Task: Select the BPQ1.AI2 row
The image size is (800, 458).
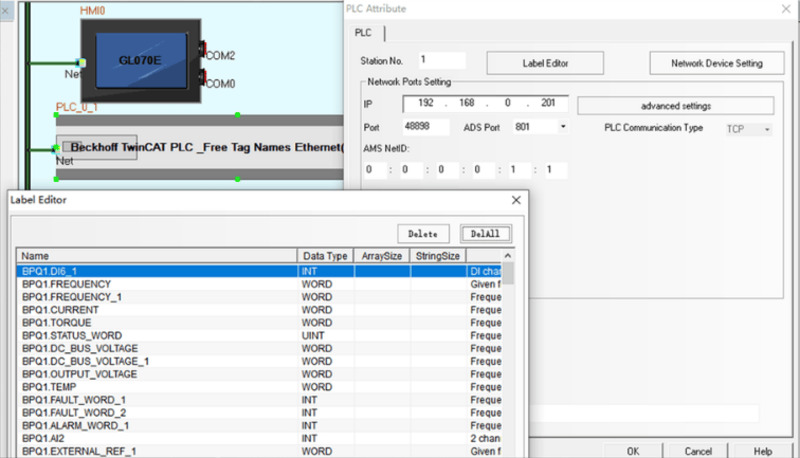Action: (x=259, y=438)
